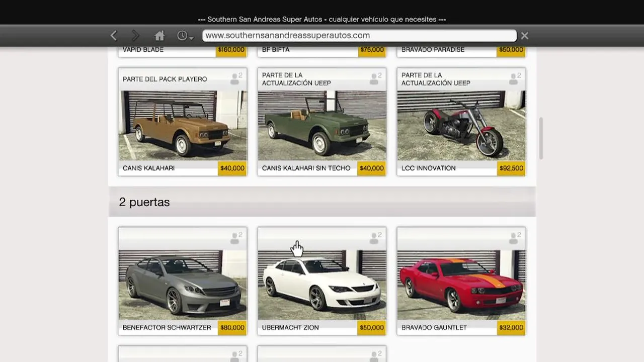This screenshot has width=644, height=362.
Task: Close the in-game browser with X
Action: 524,36
